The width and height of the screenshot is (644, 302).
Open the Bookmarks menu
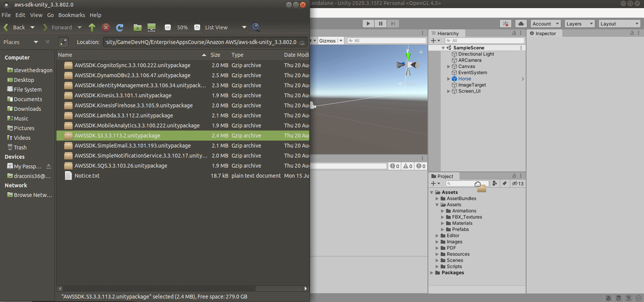point(72,15)
